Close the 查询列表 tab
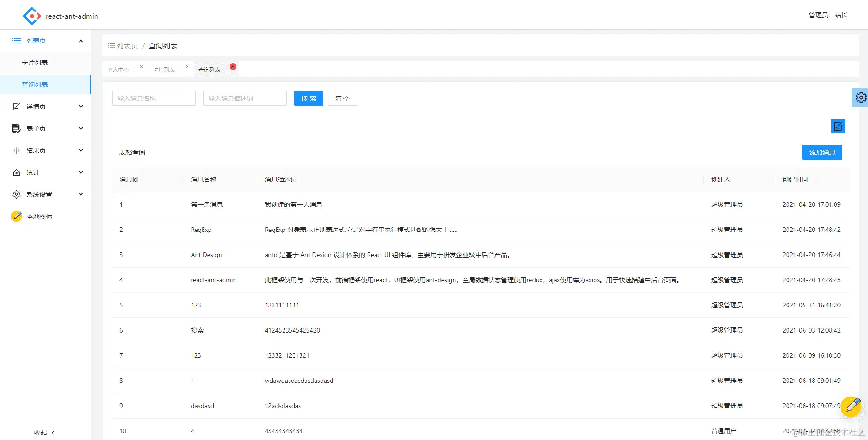The width and height of the screenshot is (868, 440). [233, 66]
